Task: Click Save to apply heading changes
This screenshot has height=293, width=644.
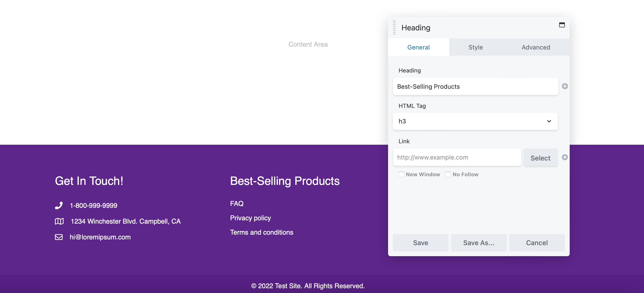Action: 421,243
